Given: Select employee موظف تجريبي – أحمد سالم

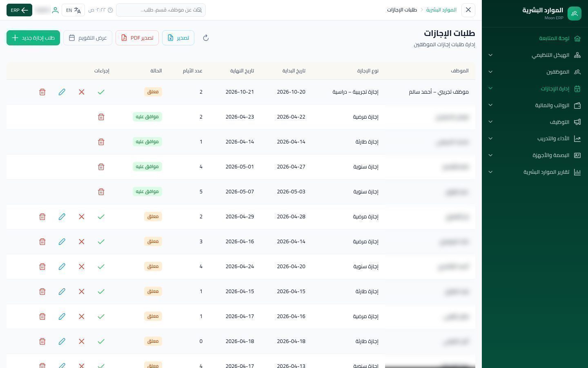Looking at the screenshot, I should [x=439, y=92].
